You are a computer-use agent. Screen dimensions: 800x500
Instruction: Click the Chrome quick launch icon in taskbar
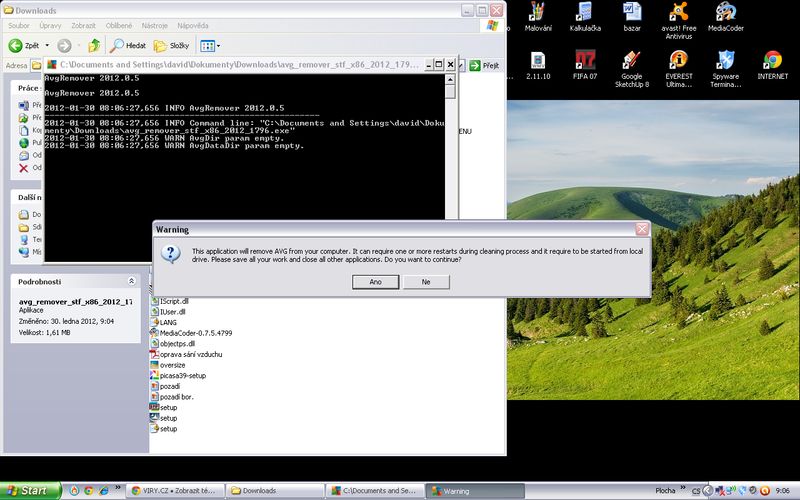coord(89,491)
